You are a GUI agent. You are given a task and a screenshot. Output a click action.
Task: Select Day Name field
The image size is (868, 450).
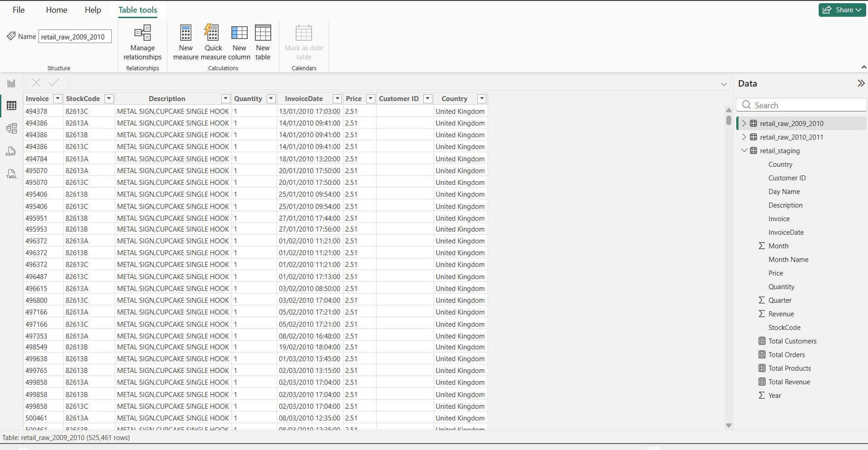pyautogui.click(x=784, y=192)
